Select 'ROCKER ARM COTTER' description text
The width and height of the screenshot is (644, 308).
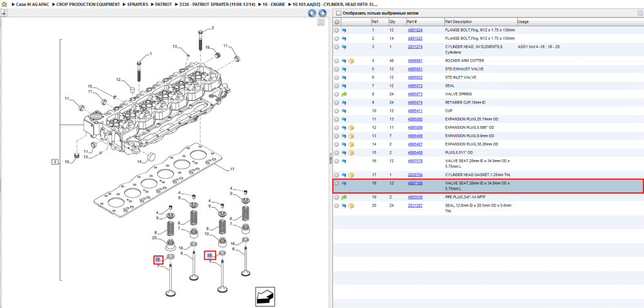click(466, 60)
